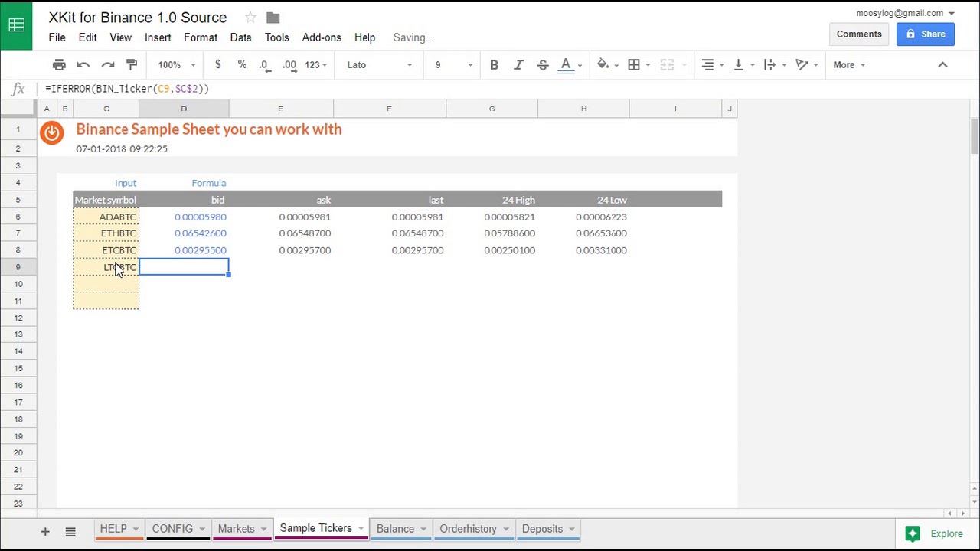Open the Data menu
The image size is (980, 551).
tap(240, 37)
